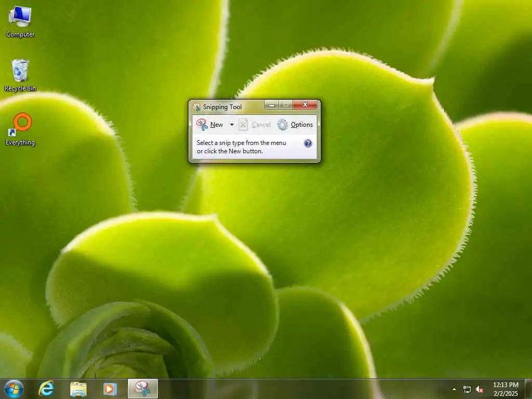Open Snipping Tool Options
The width and height of the screenshot is (532, 399).
(x=295, y=125)
